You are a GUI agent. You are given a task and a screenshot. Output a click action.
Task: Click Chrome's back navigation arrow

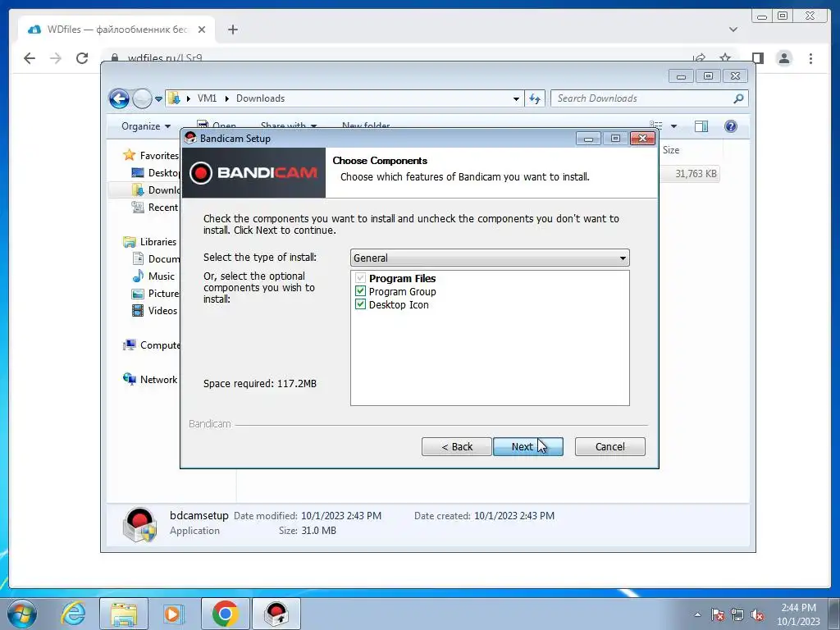30,58
